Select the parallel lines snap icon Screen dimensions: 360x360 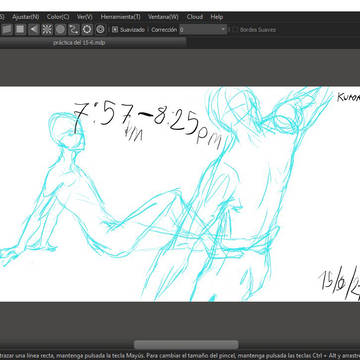[7, 29]
